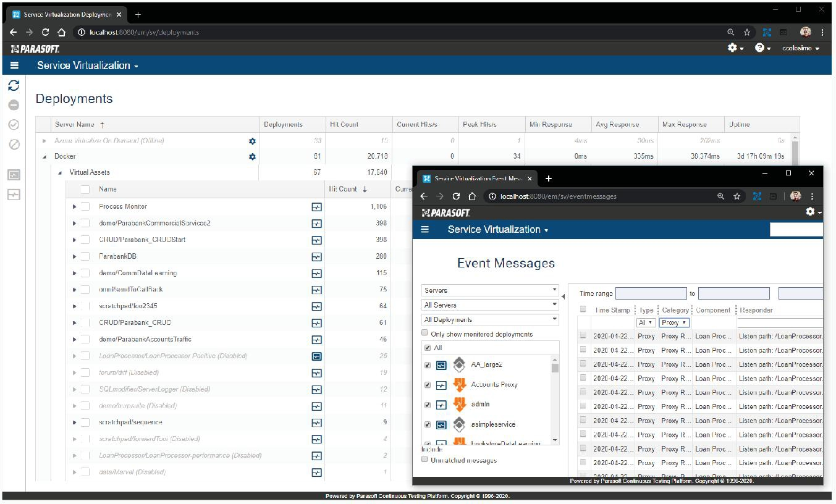Click highlighted monitor icon for LoanProcessor Positive row
Viewport: 836px width, 504px height.
coord(316,356)
